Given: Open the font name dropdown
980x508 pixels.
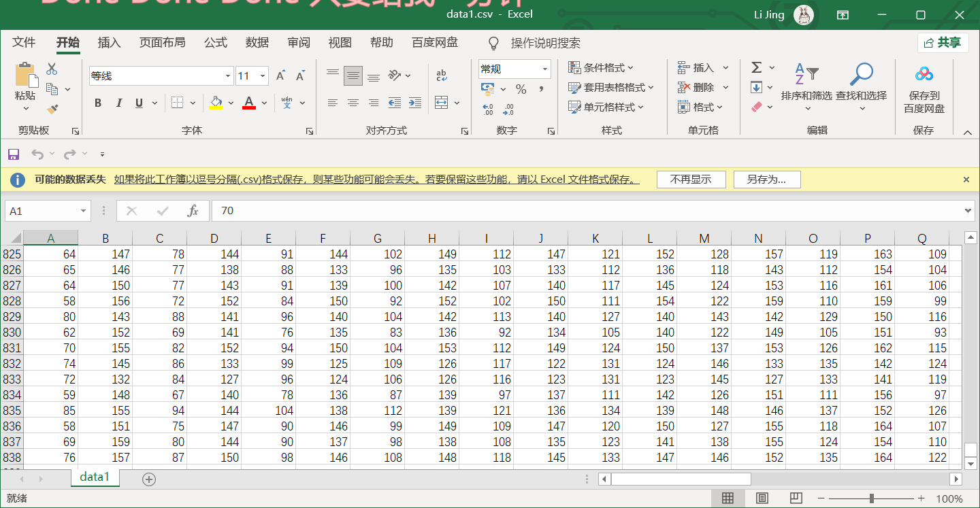Looking at the screenshot, I should [228, 75].
